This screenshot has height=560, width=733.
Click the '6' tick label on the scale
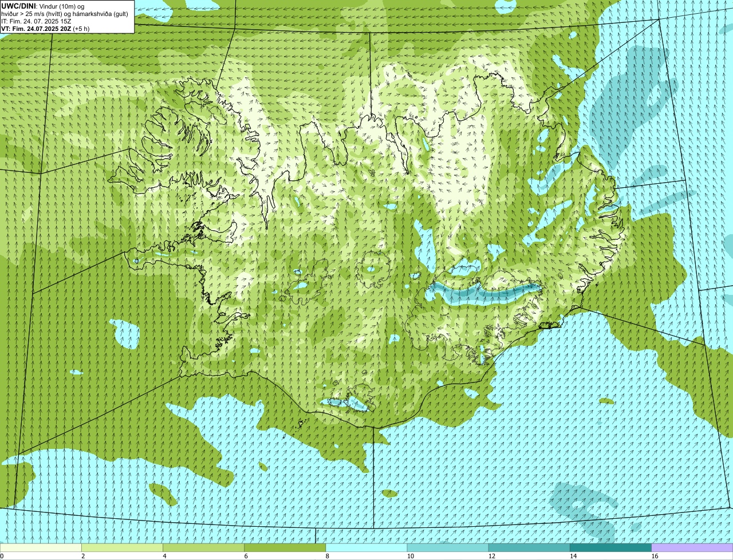[246, 556]
